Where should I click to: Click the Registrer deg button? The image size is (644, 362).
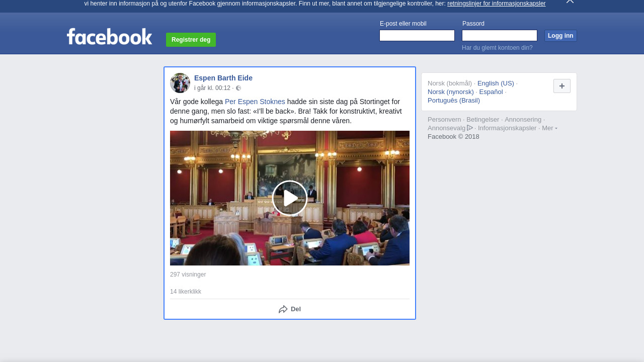pyautogui.click(x=191, y=40)
